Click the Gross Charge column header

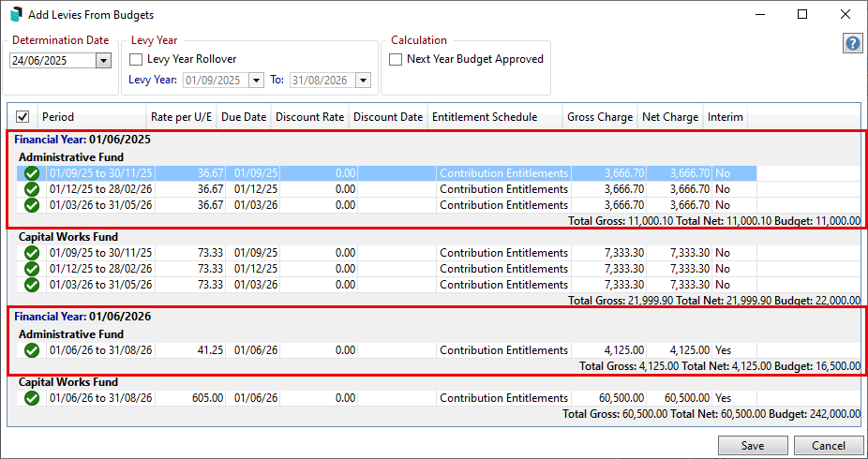(599, 117)
